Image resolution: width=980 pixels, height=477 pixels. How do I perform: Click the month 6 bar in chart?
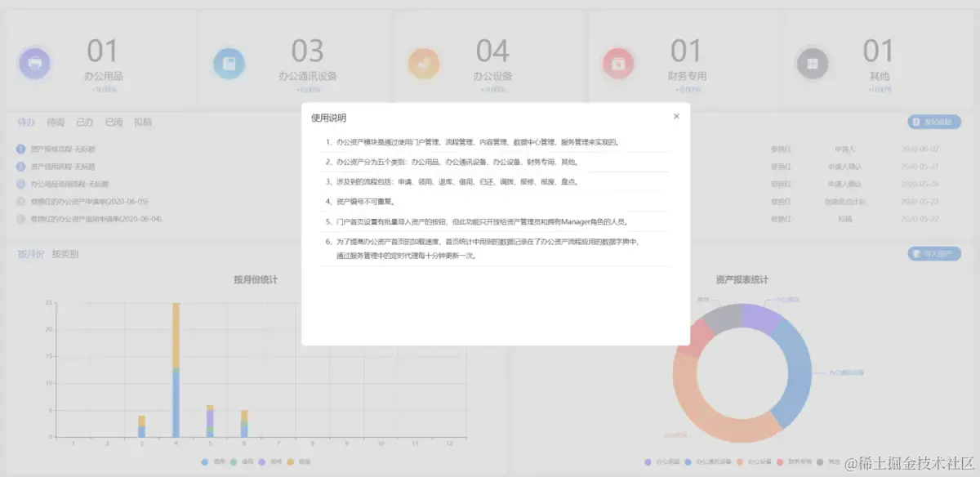pos(244,424)
